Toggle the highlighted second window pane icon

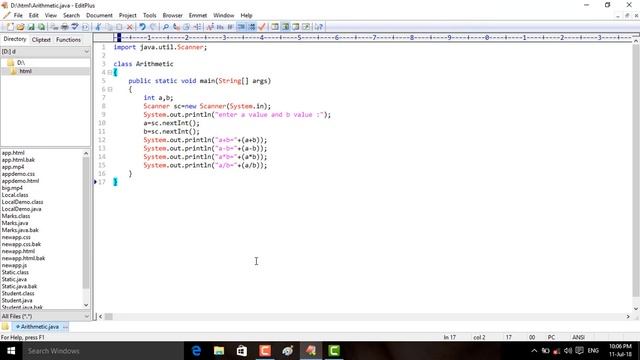pyautogui.click(x=285, y=27)
